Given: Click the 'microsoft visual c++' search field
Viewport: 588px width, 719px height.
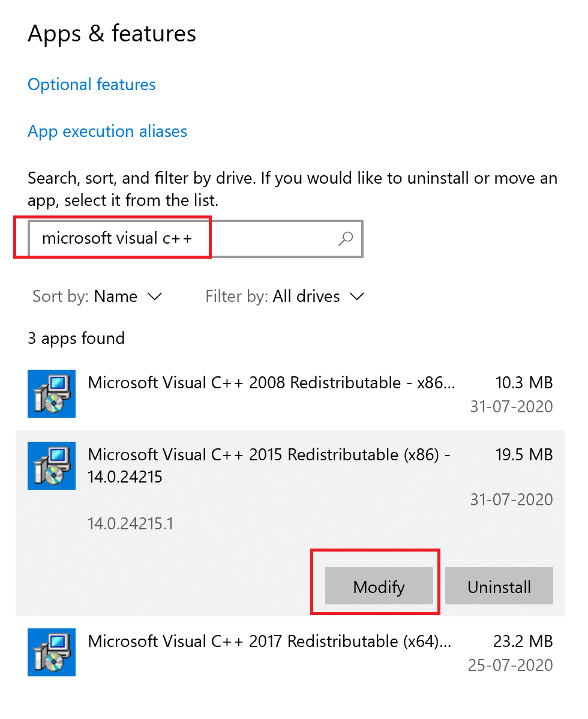Looking at the screenshot, I should (x=180, y=239).
